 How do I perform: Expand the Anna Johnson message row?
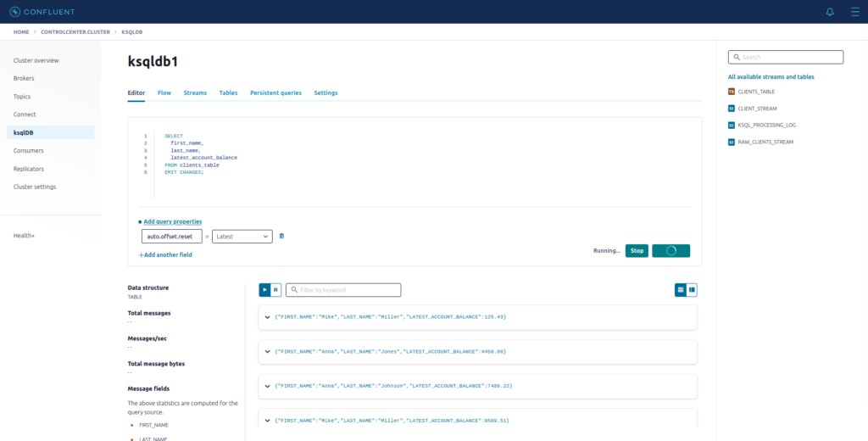coord(267,386)
